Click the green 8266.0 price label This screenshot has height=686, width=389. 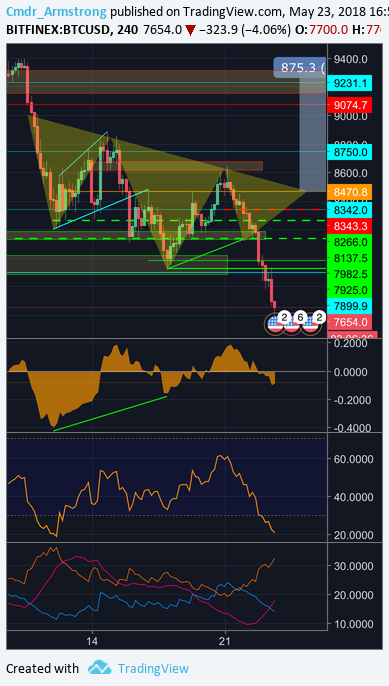pyautogui.click(x=350, y=242)
